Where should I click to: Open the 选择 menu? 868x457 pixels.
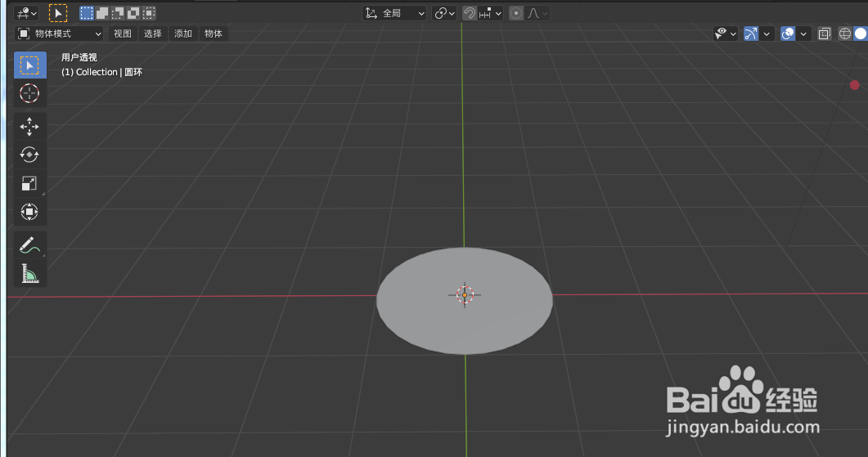pos(153,34)
